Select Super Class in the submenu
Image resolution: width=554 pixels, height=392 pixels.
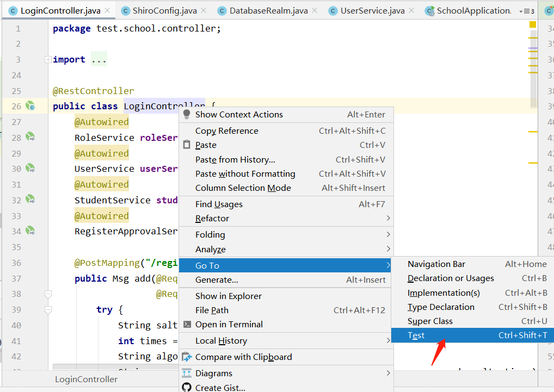[x=473, y=321]
